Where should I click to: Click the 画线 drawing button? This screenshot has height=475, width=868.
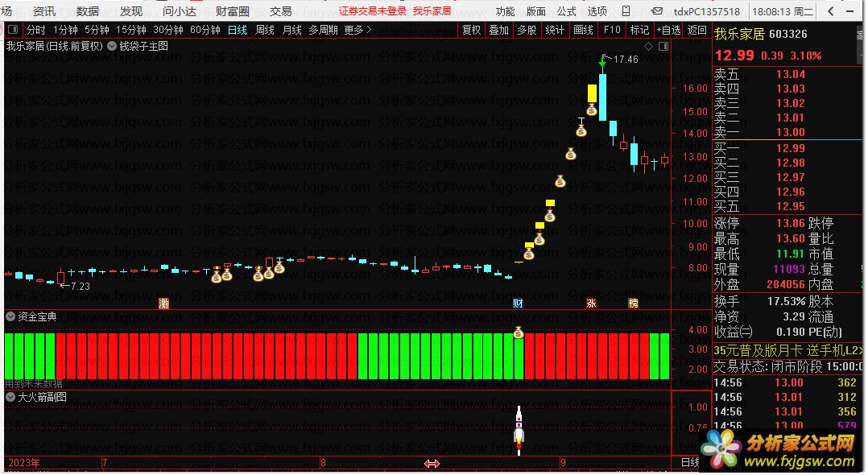[584, 30]
